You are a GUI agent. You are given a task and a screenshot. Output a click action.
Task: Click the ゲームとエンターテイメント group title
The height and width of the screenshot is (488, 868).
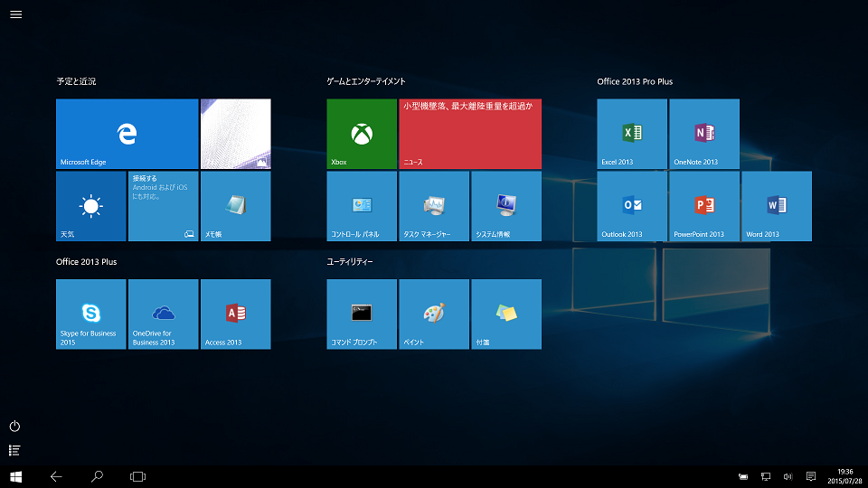(366, 81)
